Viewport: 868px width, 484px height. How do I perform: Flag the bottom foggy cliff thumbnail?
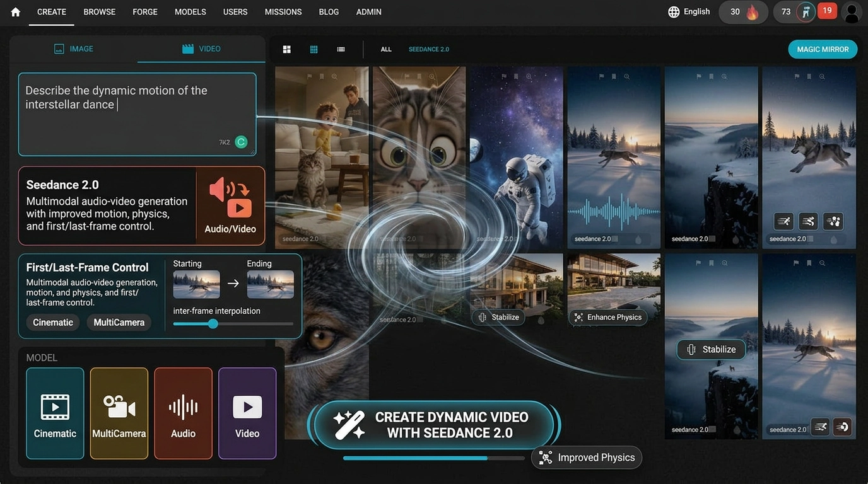pos(699,263)
